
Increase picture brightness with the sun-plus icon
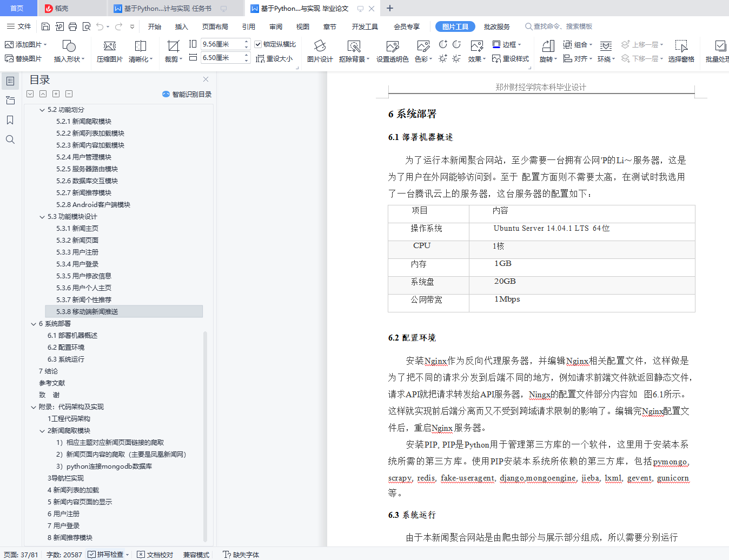pyautogui.click(x=443, y=58)
